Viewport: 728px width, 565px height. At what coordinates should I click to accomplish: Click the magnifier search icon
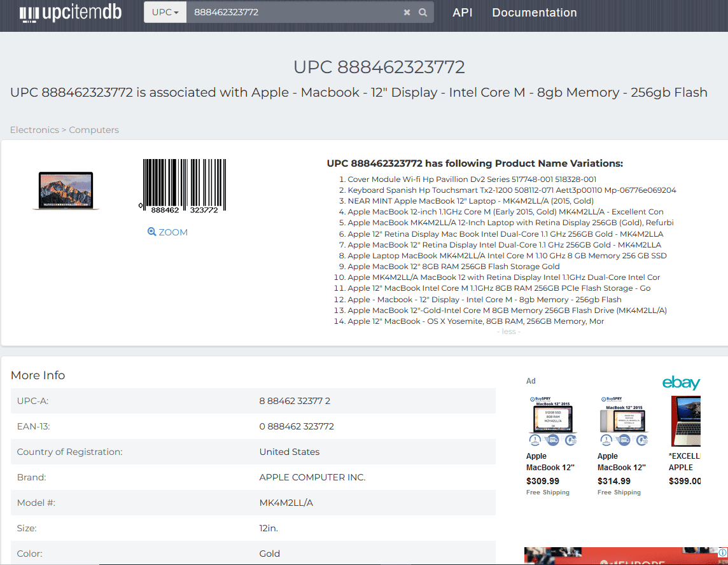tap(423, 13)
